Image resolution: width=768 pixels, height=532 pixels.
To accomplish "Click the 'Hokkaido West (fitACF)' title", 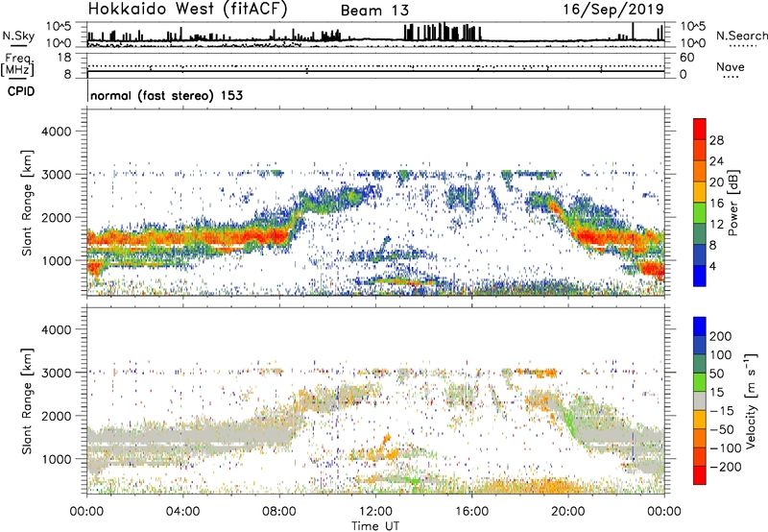I will click(187, 10).
